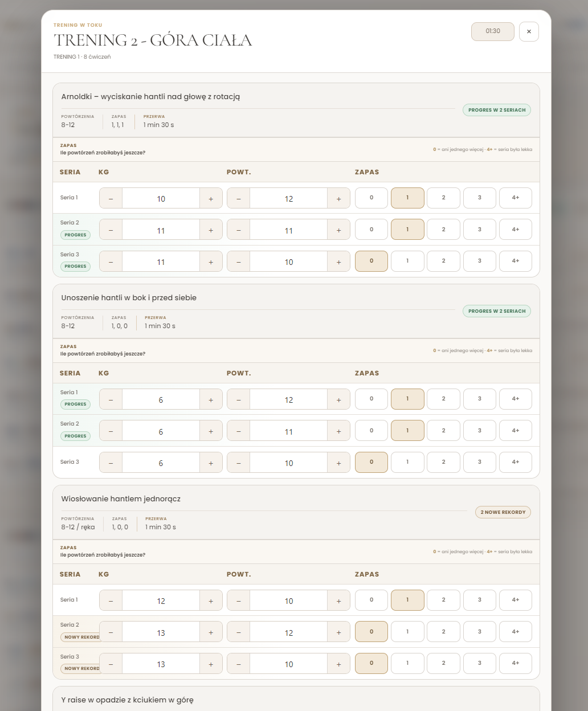Edit reps field for Wiosłowanie Seria 1
Image resolution: width=588 pixels, height=711 pixels.
[x=288, y=600]
